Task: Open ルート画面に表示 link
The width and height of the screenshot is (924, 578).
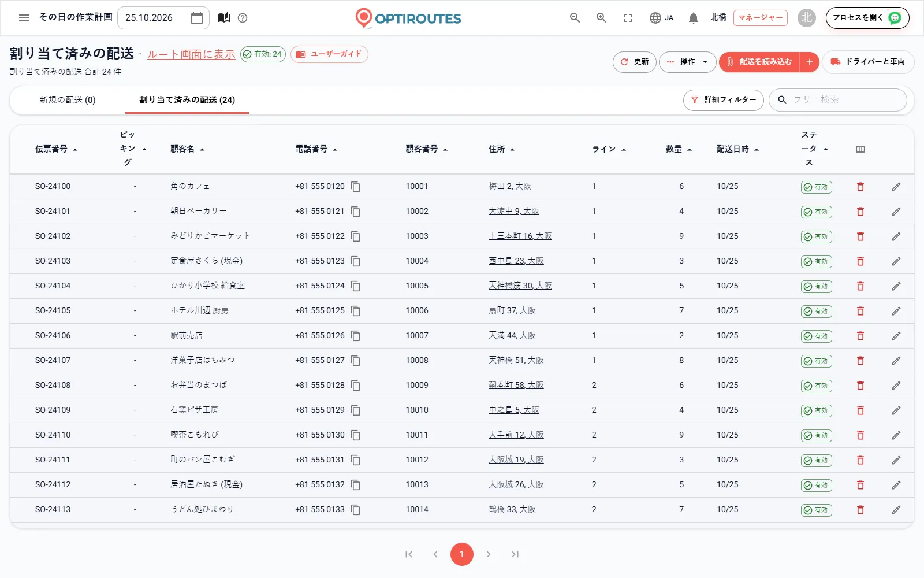Action: pos(191,54)
